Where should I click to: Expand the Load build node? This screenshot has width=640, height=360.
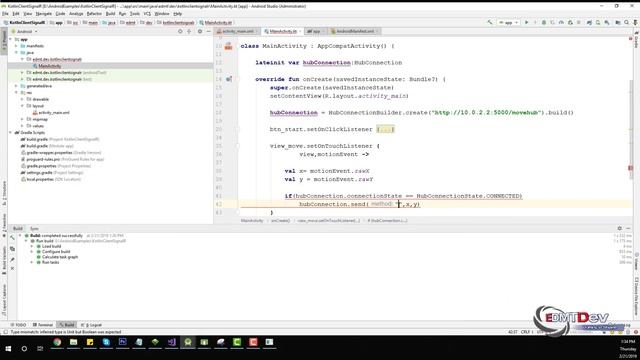pyautogui.click(x=32, y=247)
